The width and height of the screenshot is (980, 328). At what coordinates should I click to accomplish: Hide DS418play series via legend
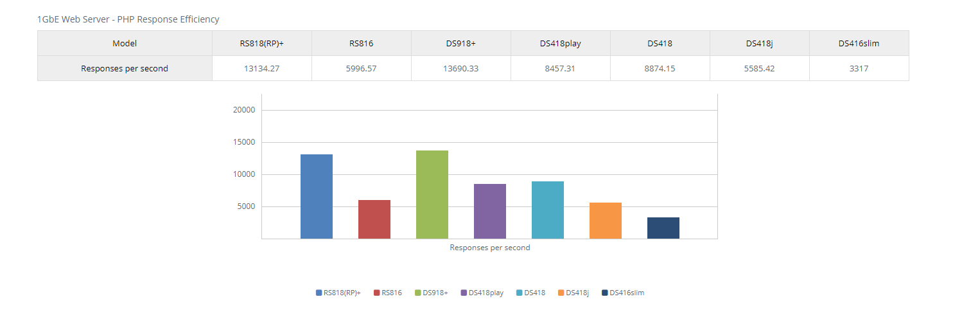coord(482,293)
